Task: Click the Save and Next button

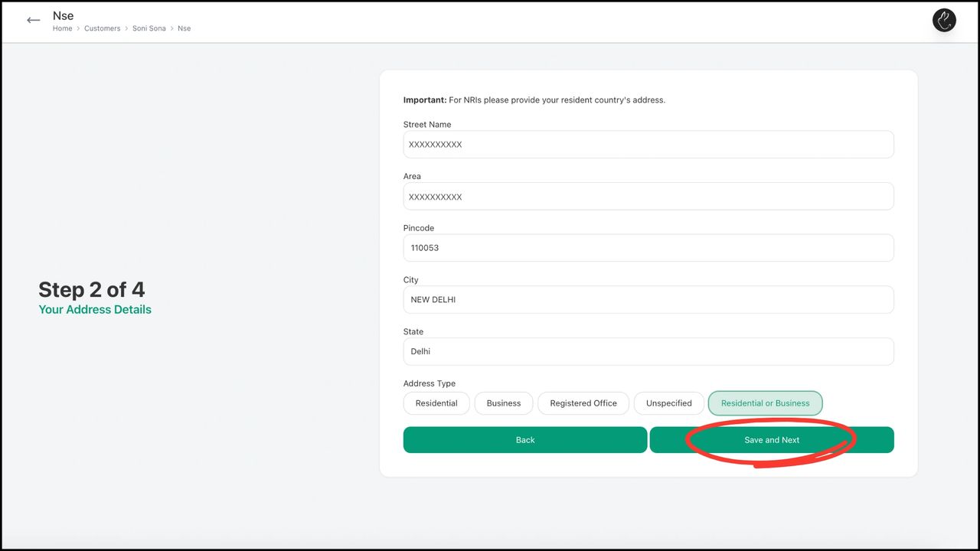Action: [x=772, y=439]
